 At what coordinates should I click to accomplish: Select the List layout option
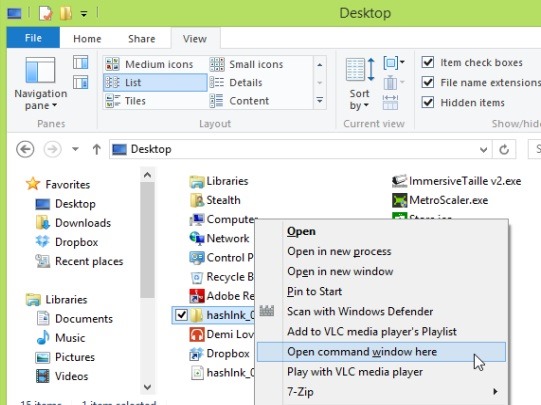[x=155, y=82]
